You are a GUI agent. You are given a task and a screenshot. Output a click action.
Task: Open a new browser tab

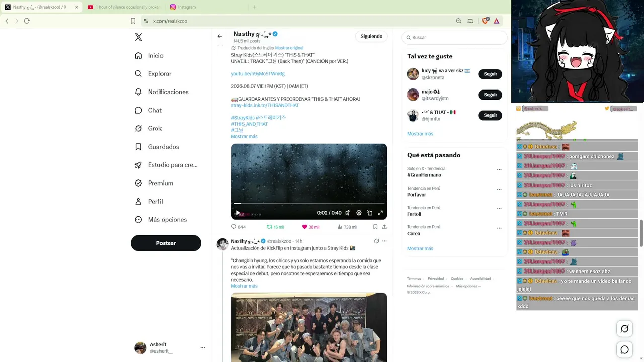(x=254, y=7)
